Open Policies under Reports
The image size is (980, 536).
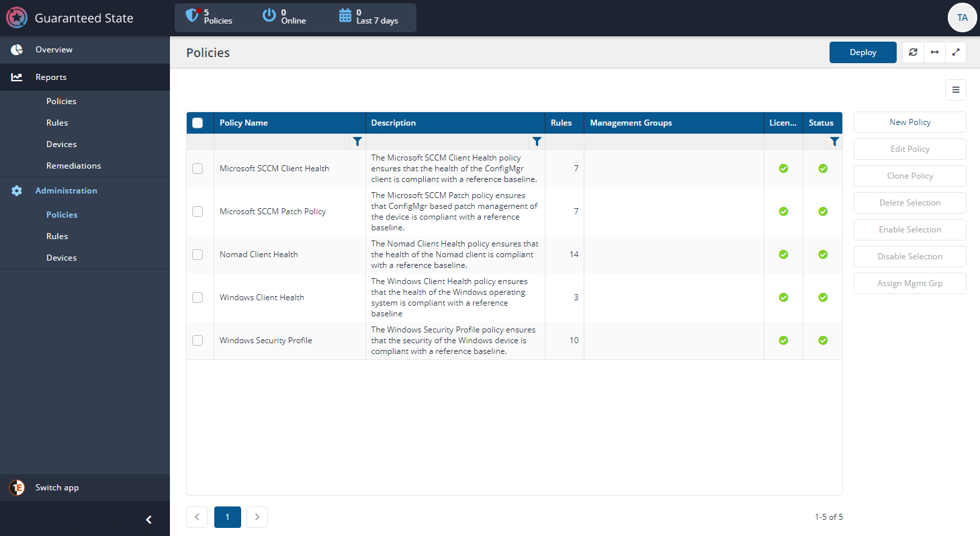(x=61, y=101)
